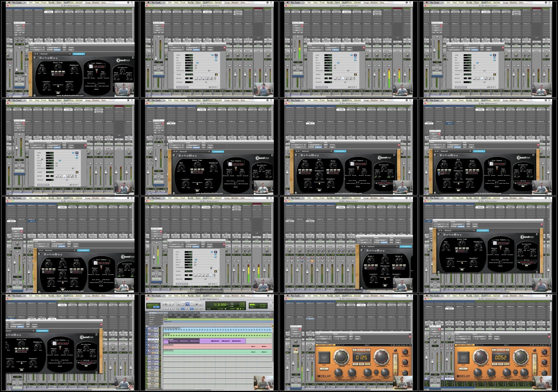Toggle HOST sync in H-Delay frame showing 0052
The width and height of the screenshot is (558, 392).
tap(501, 364)
